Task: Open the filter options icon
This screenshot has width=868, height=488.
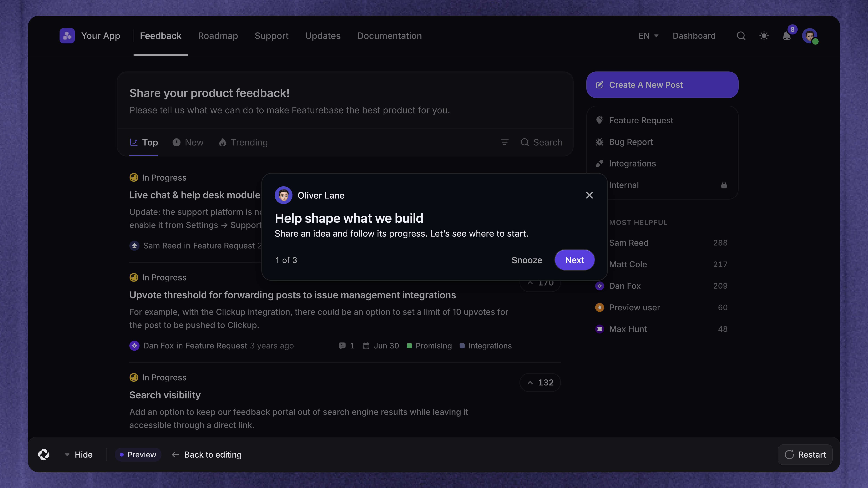Action: point(504,142)
